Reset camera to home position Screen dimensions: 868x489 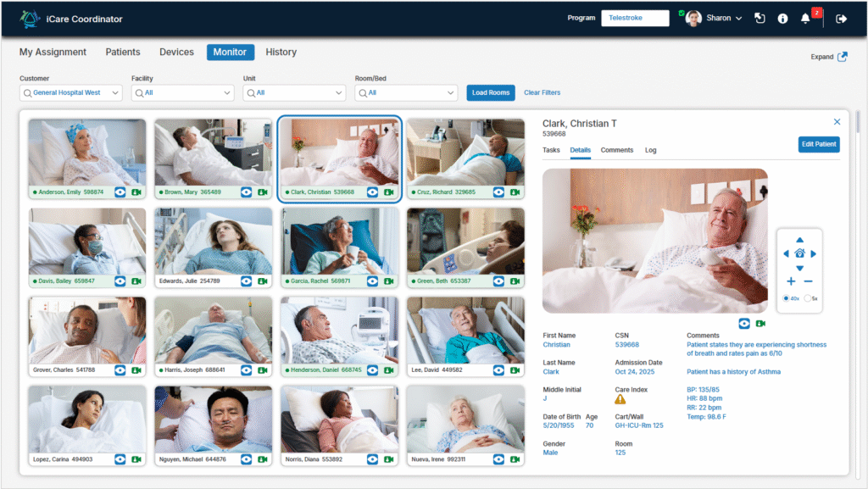[x=799, y=253]
